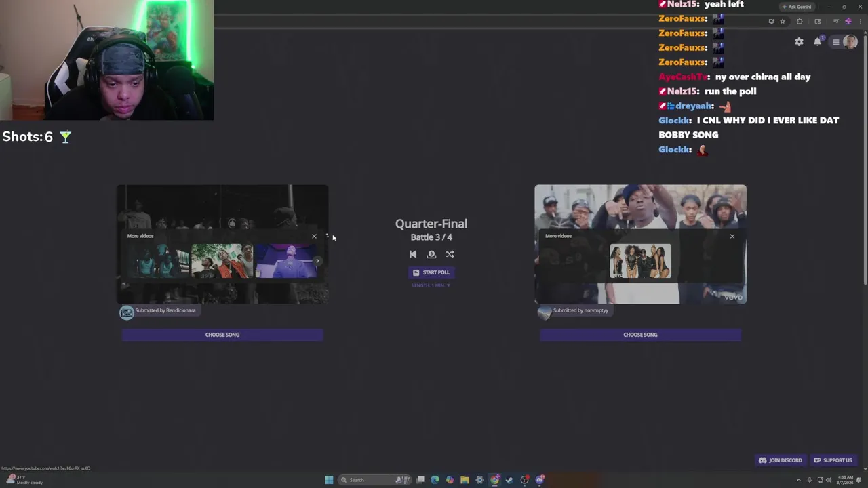
Task: Click the taskbar Search box
Action: (x=375, y=480)
